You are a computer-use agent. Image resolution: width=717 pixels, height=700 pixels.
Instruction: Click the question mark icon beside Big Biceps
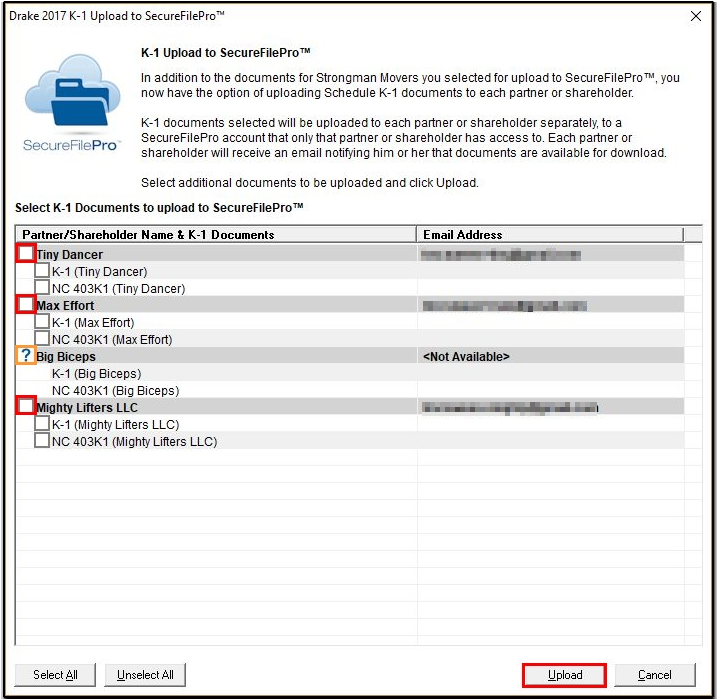click(26, 356)
